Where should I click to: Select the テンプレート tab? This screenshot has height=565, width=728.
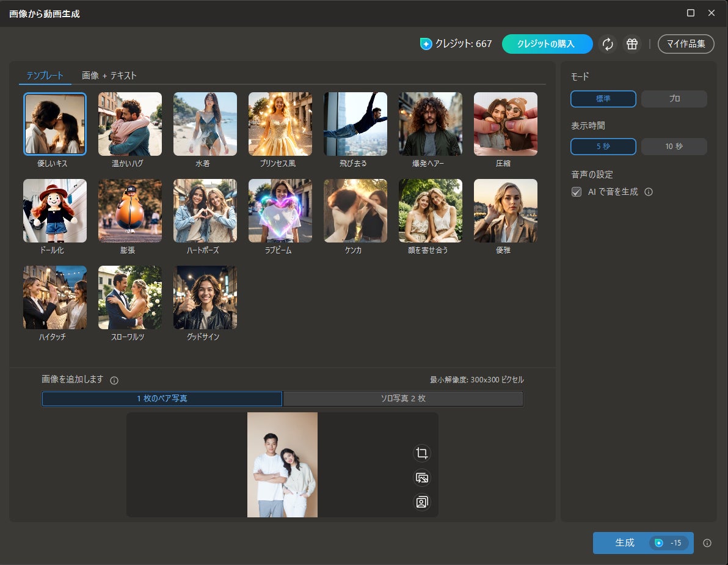[45, 76]
